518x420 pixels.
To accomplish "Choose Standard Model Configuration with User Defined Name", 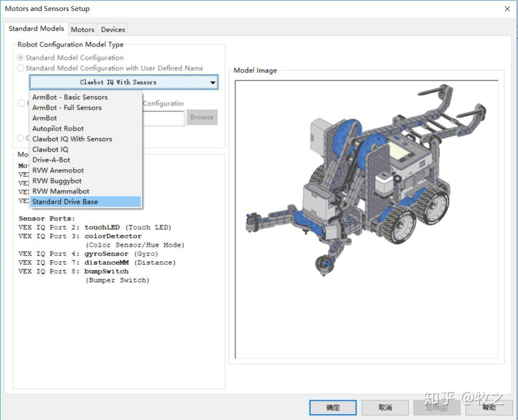I will (21, 68).
